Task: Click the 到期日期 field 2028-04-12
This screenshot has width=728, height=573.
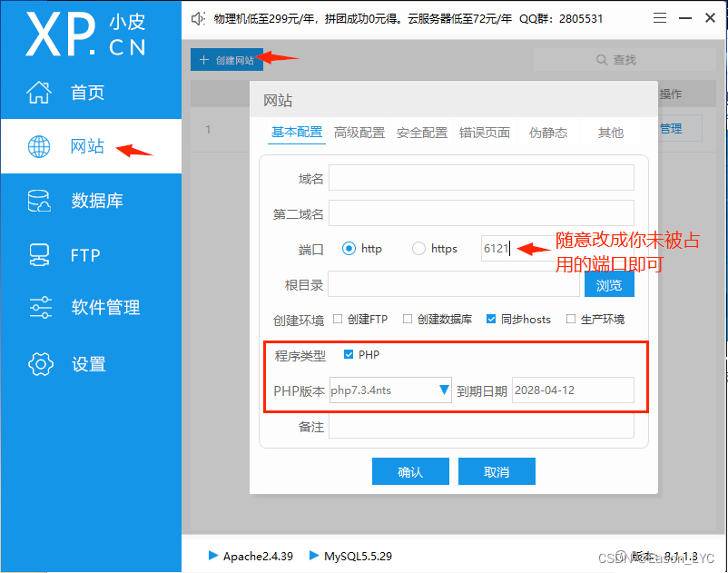Action: click(x=573, y=390)
